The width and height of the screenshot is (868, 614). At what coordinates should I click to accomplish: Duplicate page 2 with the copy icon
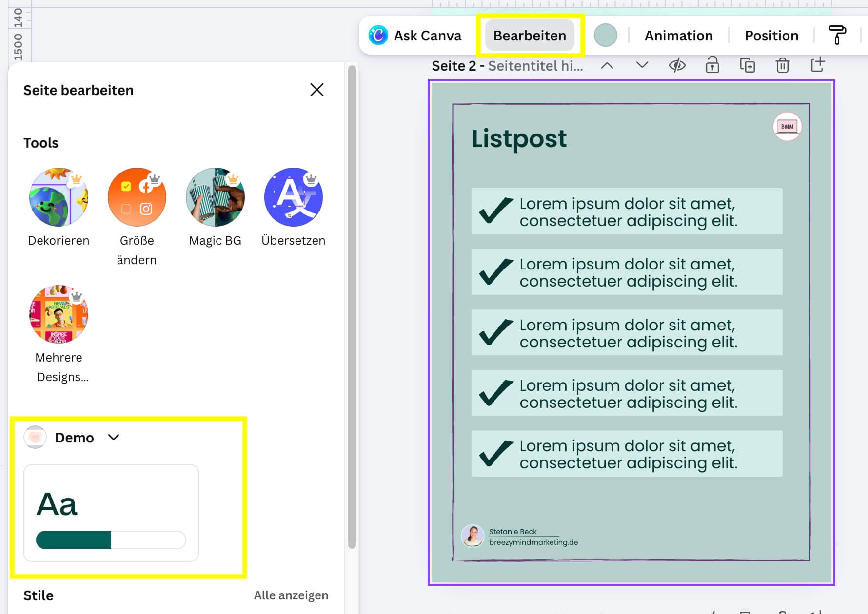[747, 65]
